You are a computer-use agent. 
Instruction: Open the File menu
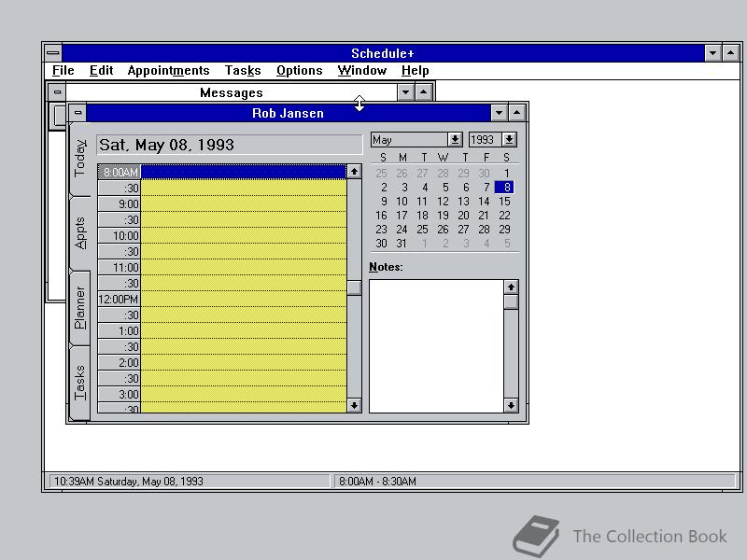point(63,71)
